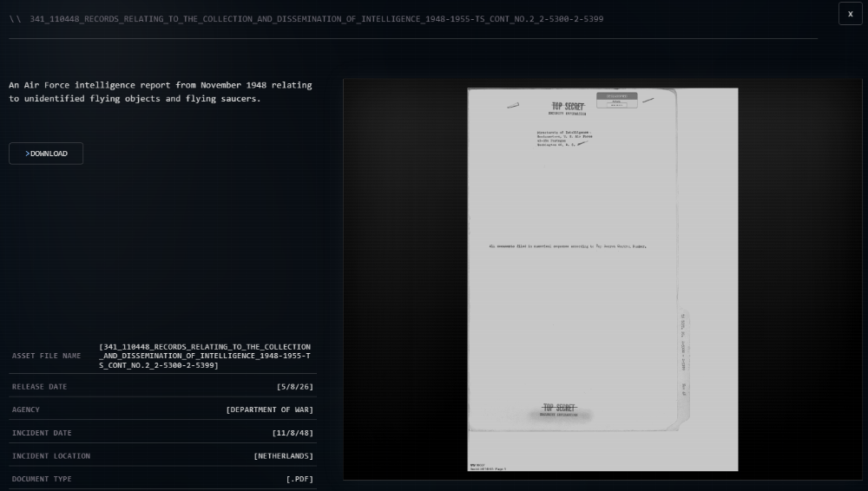Click the double backslash before the title

15,19
